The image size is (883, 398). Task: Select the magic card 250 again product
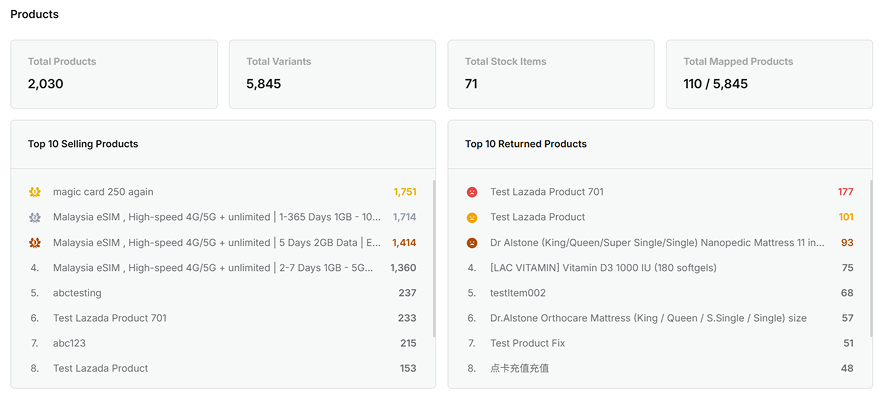[103, 192]
